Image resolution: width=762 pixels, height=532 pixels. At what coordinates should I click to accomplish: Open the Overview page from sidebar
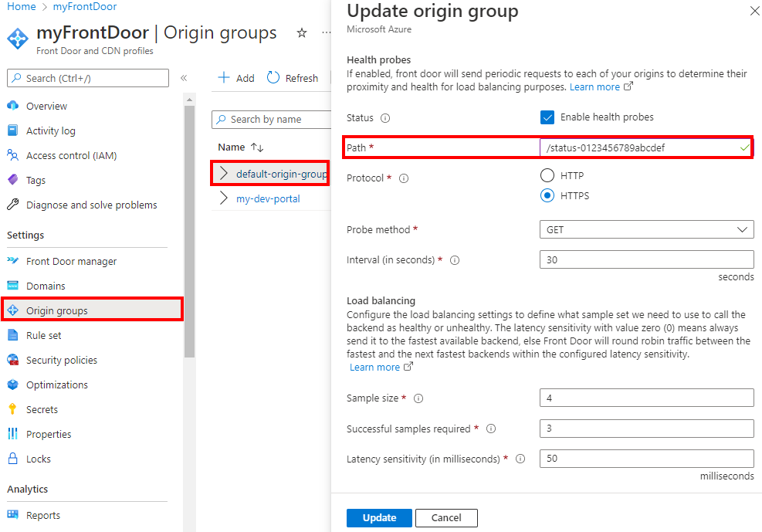click(49, 106)
